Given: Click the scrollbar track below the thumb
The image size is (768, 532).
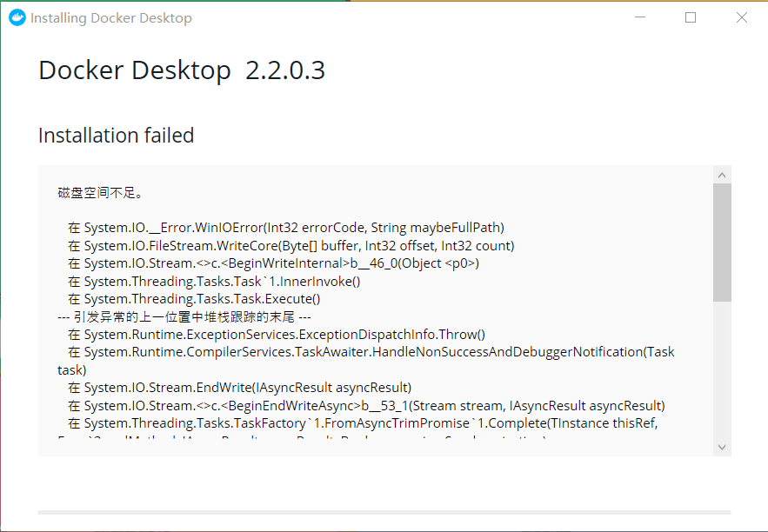Looking at the screenshot, I should click(722, 369).
